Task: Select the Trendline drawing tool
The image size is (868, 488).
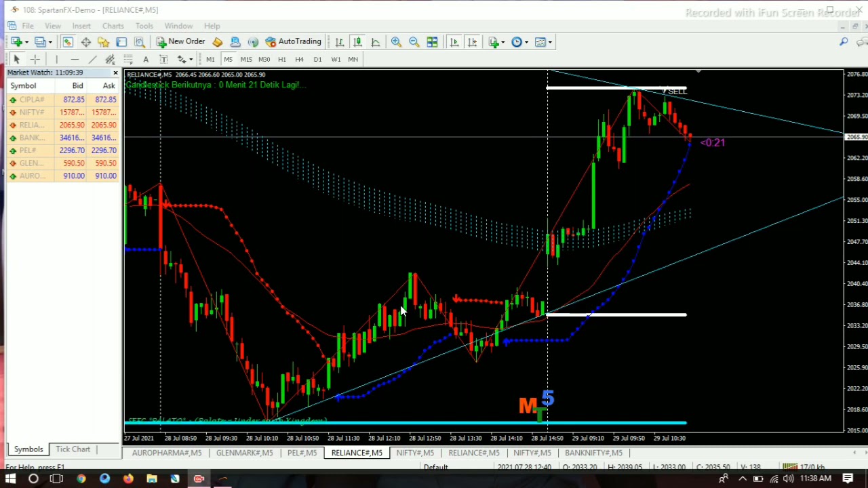Action: click(92, 60)
